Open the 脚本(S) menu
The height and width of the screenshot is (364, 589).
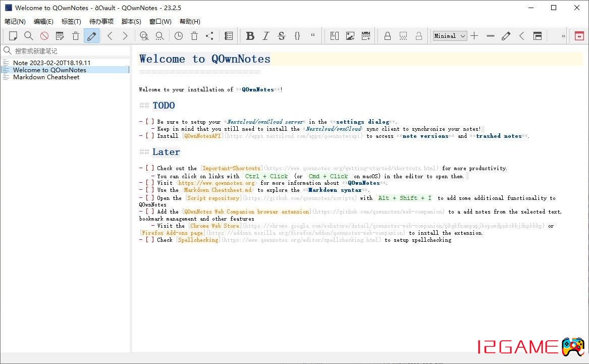131,21
